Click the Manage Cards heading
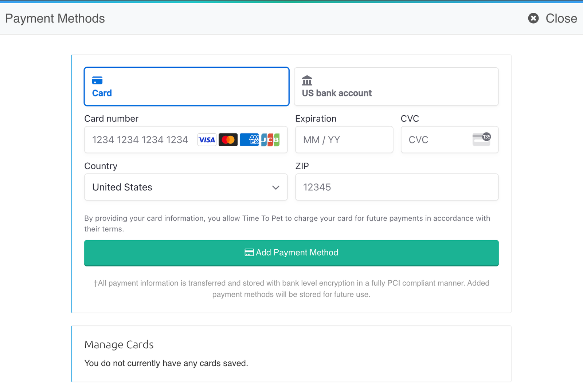Screen dimensions: 583x392 pyautogui.click(x=119, y=345)
